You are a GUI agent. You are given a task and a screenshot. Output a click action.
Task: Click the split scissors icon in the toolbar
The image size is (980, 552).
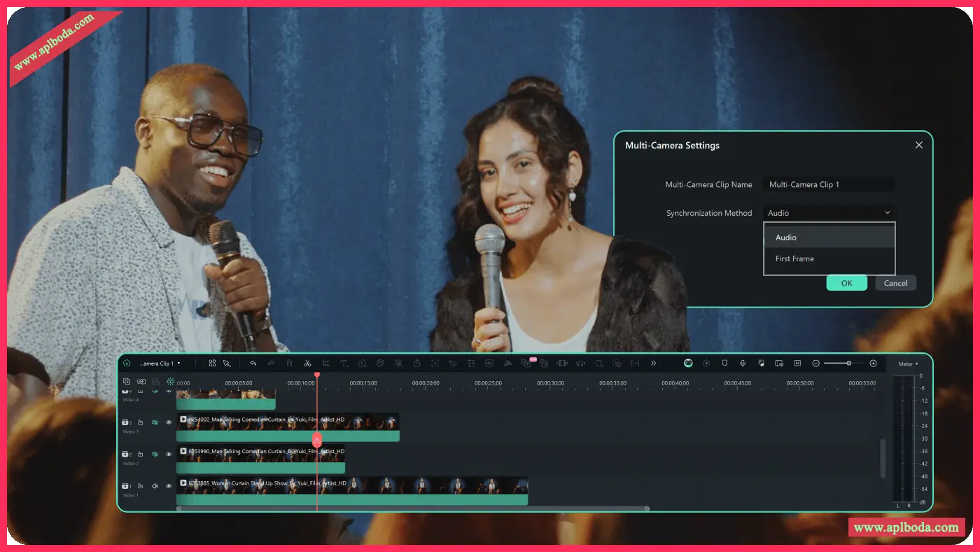[307, 364]
